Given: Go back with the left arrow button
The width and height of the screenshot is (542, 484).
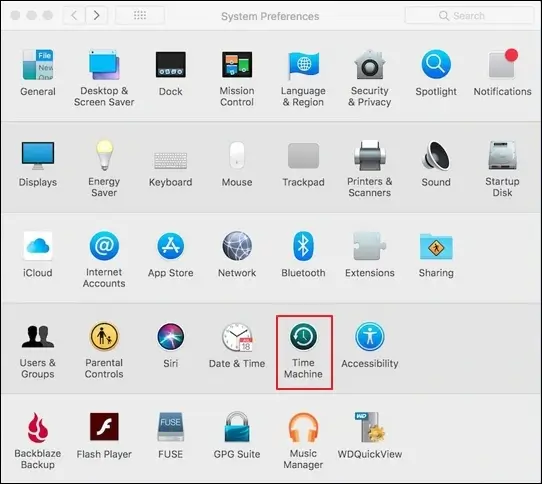Looking at the screenshot, I should click(74, 15).
